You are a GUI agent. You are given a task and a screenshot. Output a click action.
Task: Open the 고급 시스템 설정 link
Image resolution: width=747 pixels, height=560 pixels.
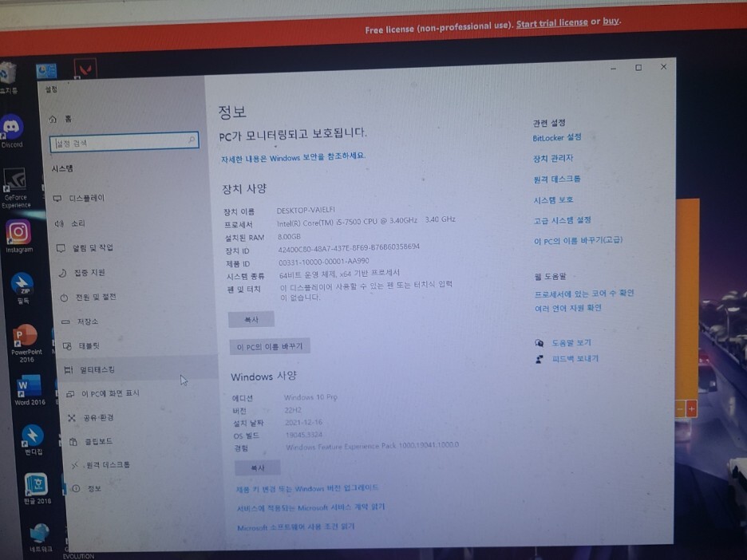(x=563, y=220)
